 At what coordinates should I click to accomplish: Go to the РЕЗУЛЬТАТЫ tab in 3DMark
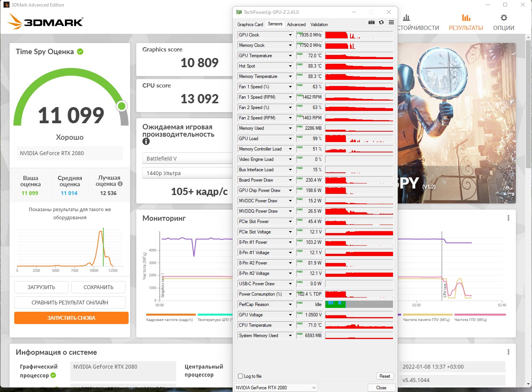[466, 23]
